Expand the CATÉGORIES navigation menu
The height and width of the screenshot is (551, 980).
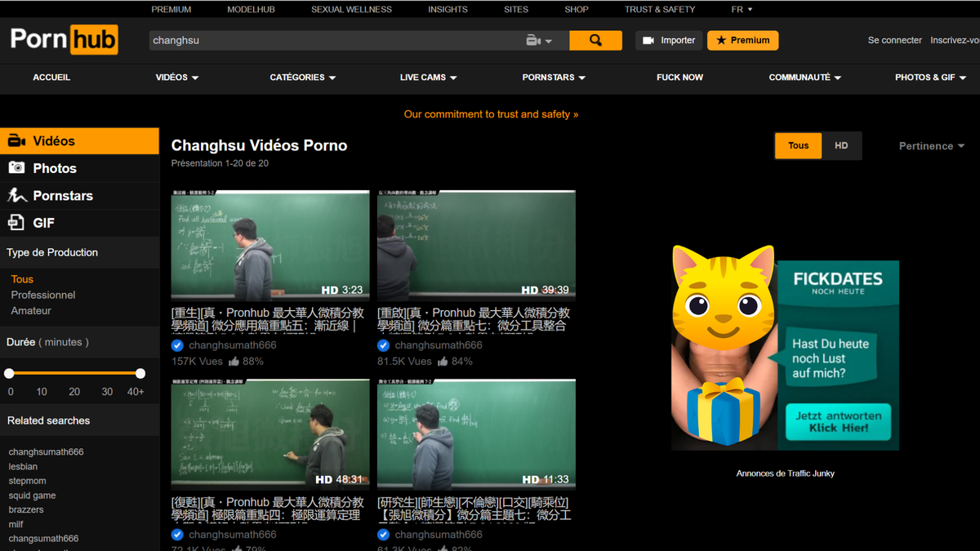coord(303,78)
